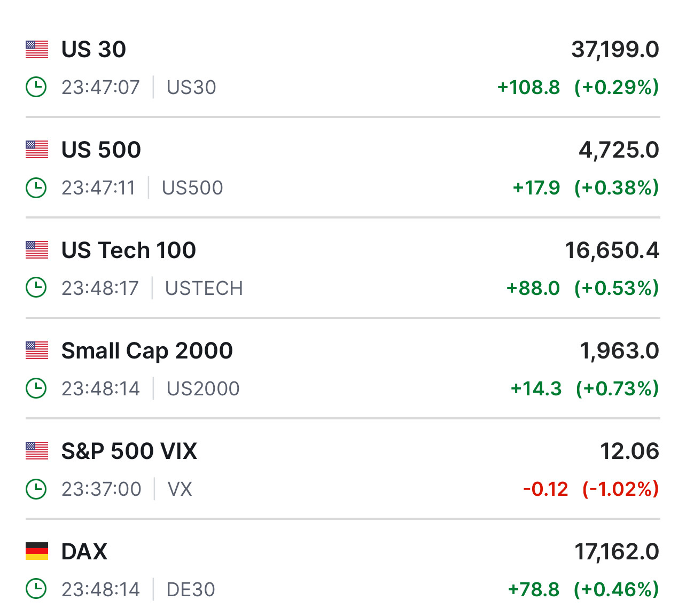This screenshot has width=686, height=616.
Task: Click the clock icon in DAX row
Action: pyautogui.click(x=36, y=589)
